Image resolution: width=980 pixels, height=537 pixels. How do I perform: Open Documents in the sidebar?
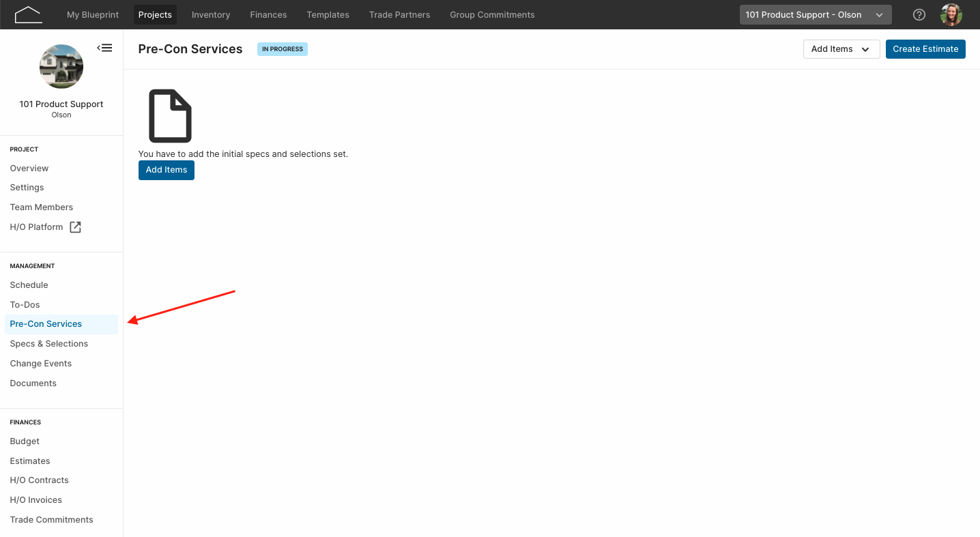33,383
